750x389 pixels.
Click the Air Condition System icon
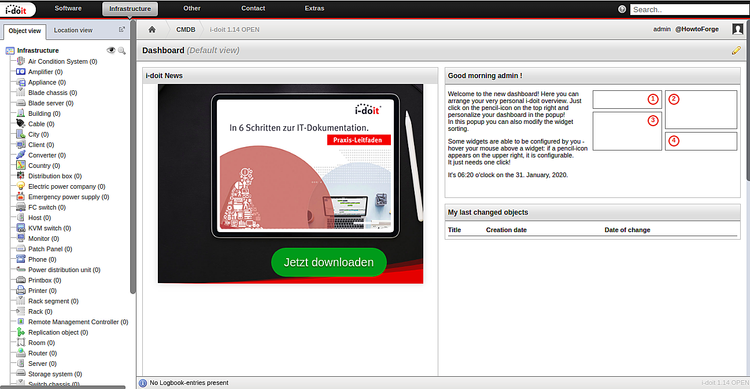point(21,61)
